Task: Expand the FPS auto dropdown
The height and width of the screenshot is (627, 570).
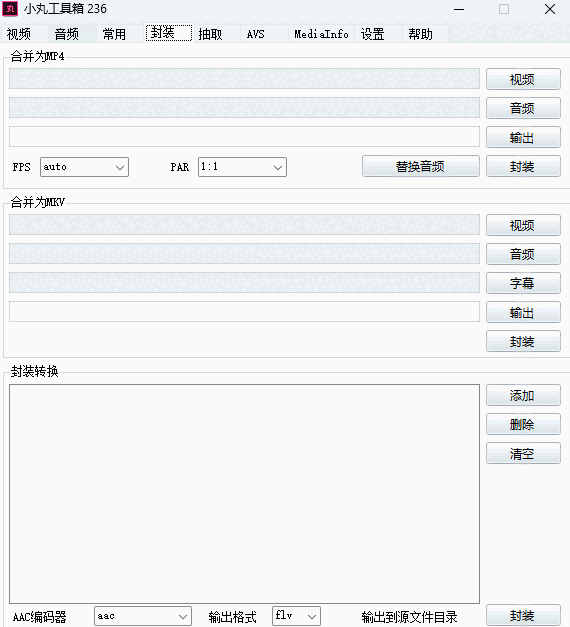Action: point(84,167)
